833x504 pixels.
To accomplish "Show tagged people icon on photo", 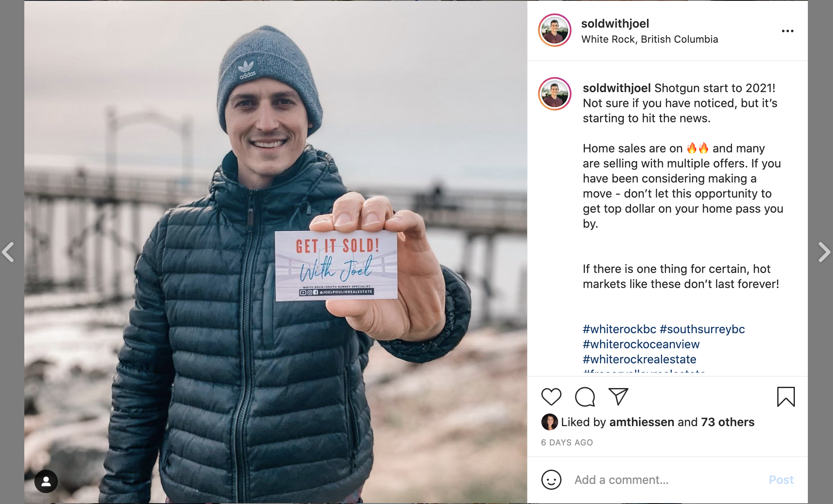I will point(46,481).
